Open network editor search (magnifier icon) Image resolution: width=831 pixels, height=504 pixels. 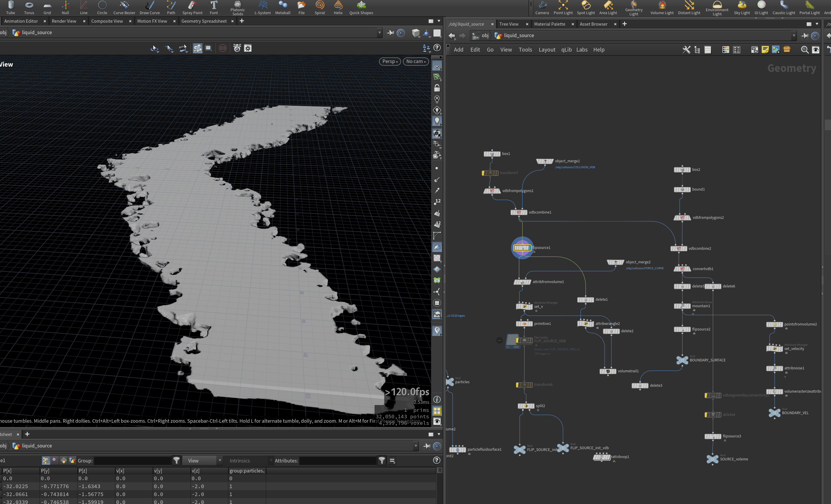click(x=805, y=50)
